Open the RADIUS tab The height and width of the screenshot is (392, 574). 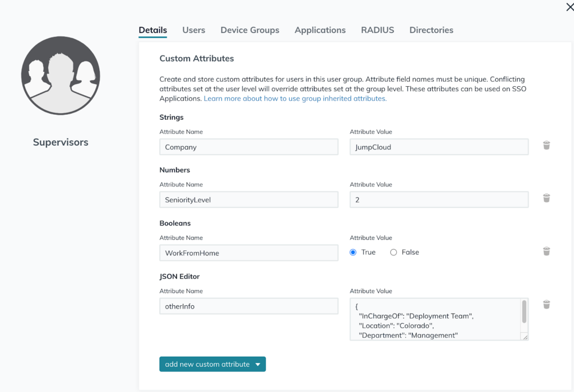pyautogui.click(x=378, y=30)
